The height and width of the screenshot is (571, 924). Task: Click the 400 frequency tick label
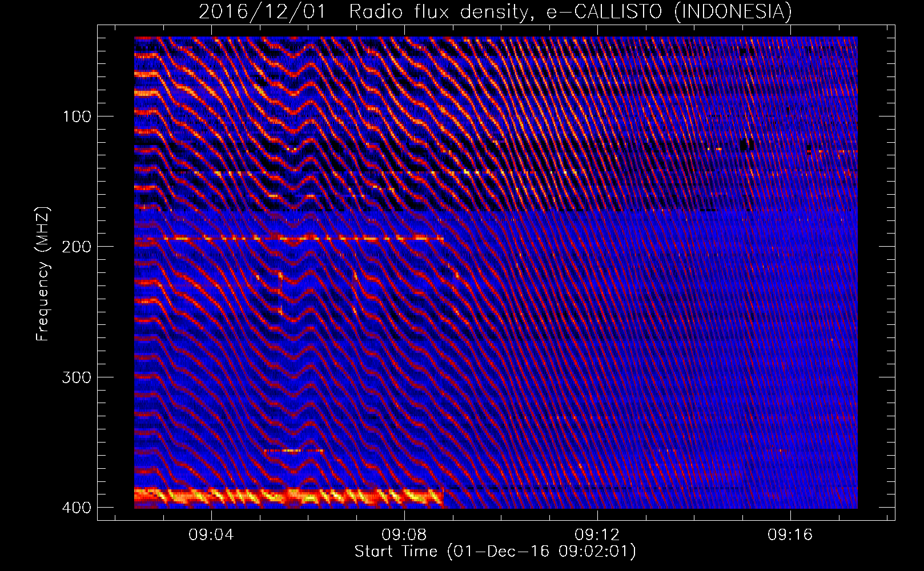pyautogui.click(x=77, y=508)
